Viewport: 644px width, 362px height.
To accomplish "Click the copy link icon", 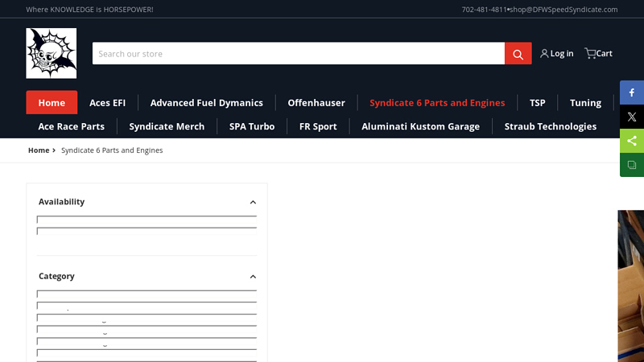I will (x=632, y=165).
